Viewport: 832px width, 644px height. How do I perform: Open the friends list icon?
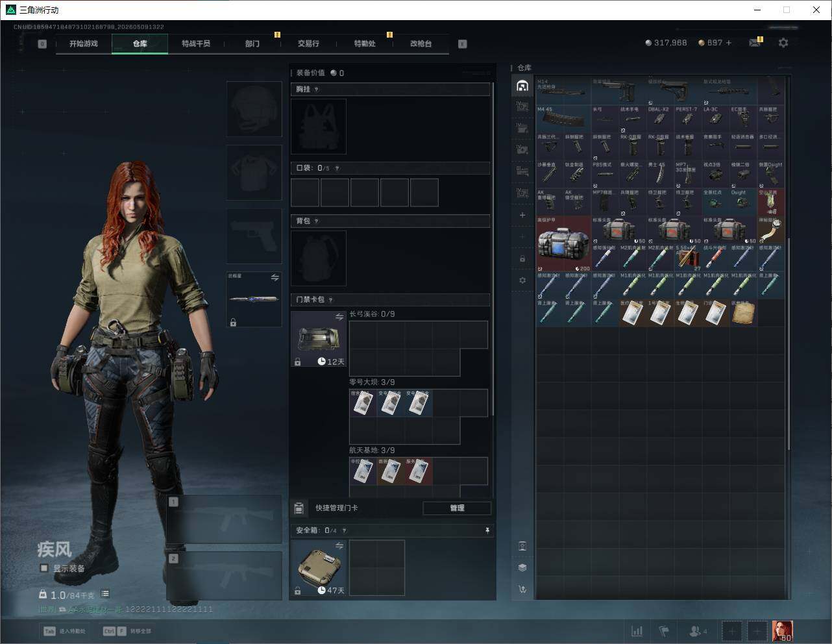[x=698, y=630]
